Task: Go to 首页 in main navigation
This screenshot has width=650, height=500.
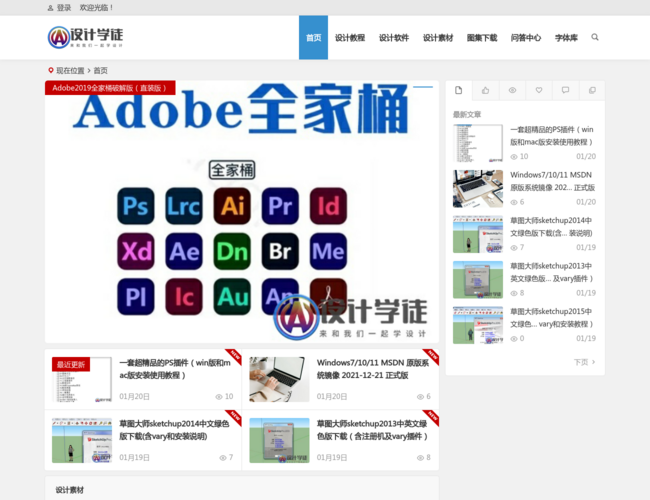Action: (x=313, y=38)
